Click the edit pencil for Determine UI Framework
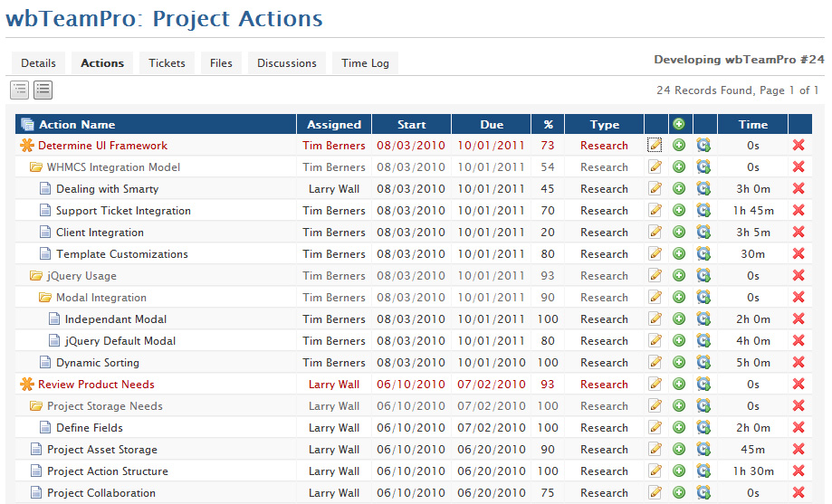Viewport: 832px width, 504px height. (x=655, y=146)
